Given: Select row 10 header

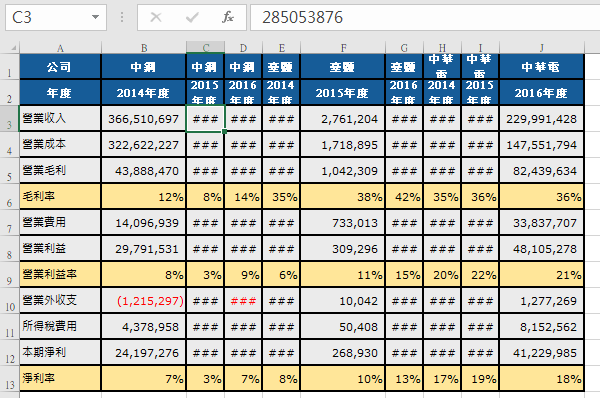Looking at the screenshot, I should (x=10, y=300).
